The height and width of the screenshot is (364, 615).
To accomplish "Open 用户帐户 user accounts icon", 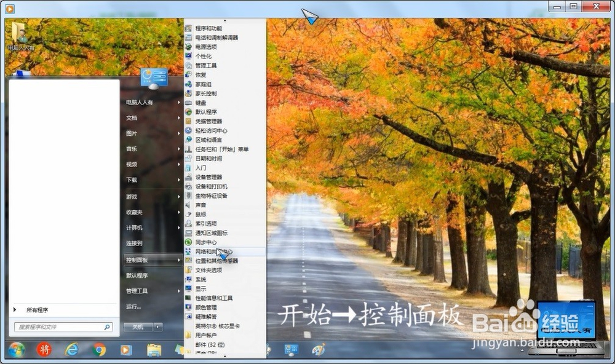I will point(189,335).
